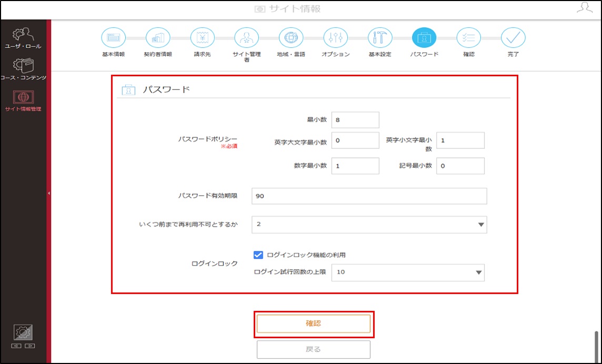Go to the 契約者情報 step icon

(158, 38)
